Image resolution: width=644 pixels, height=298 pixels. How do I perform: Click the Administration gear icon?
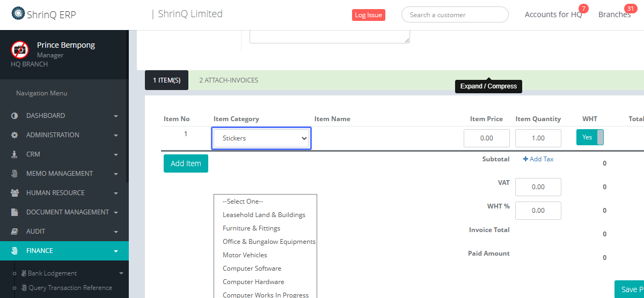14,135
